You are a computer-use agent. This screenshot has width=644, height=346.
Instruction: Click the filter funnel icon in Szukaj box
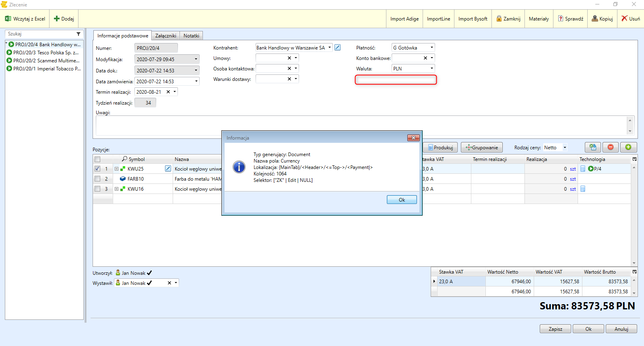(78, 34)
